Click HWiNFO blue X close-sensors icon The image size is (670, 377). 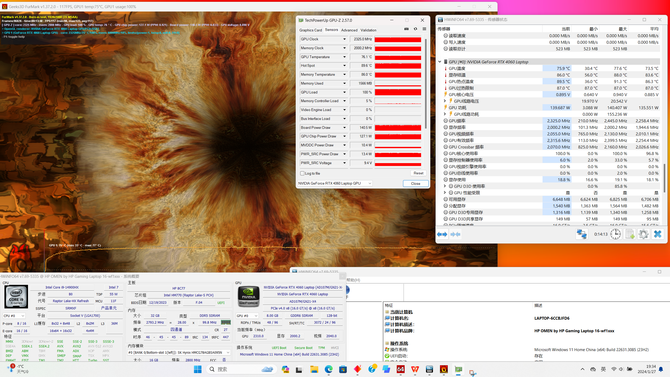pos(658,234)
